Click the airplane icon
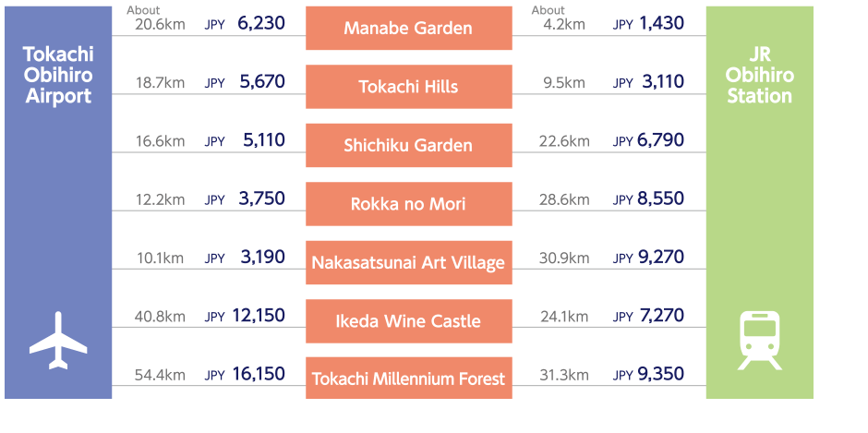Image resolution: width=868 pixels, height=433 pixels. (x=58, y=341)
